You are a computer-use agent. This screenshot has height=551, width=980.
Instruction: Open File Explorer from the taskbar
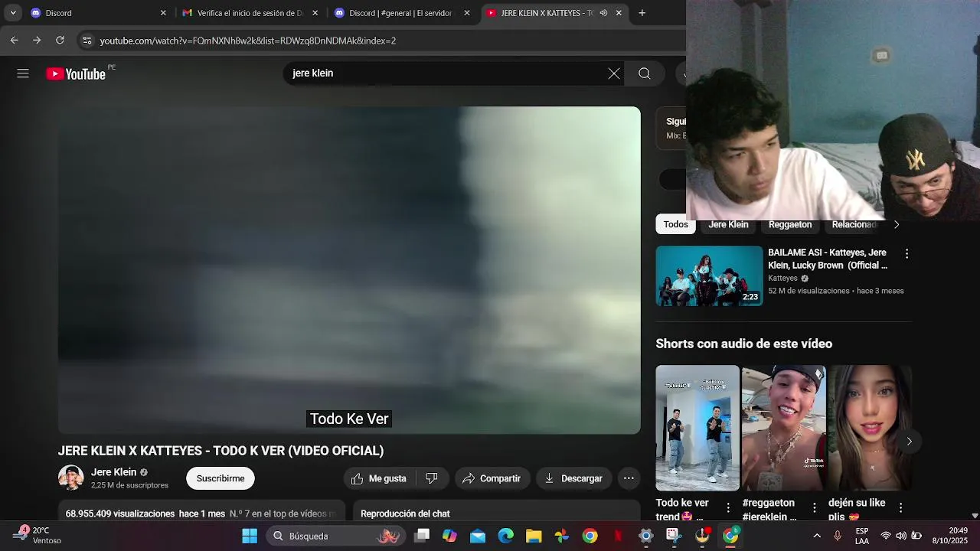click(x=534, y=536)
